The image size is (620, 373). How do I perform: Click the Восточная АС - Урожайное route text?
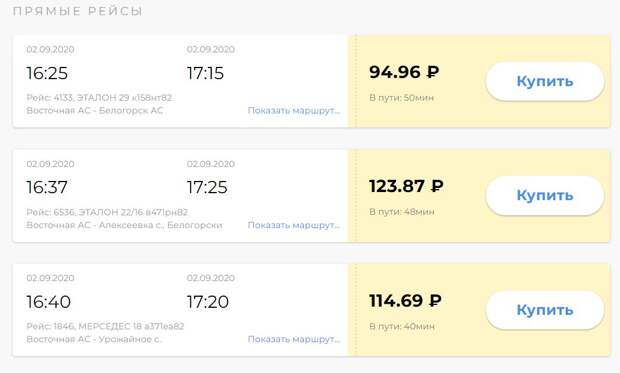click(94, 339)
